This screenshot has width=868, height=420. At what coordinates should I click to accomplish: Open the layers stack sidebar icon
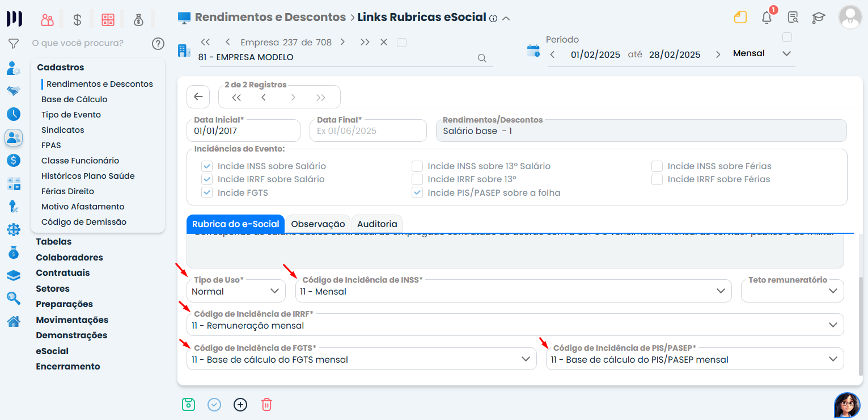coord(14,276)
